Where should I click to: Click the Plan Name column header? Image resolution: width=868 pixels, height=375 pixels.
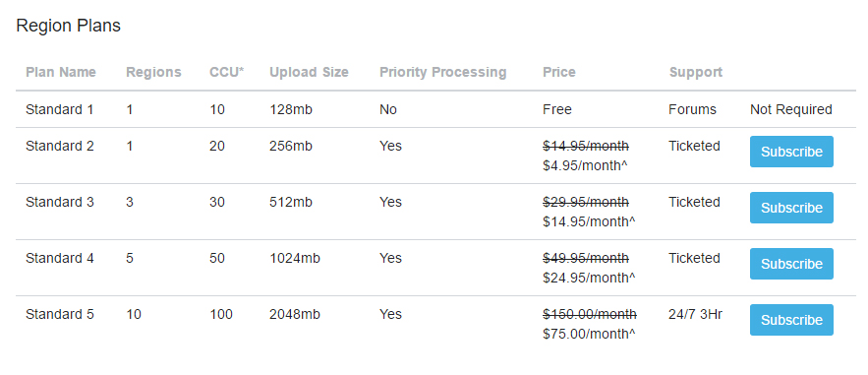[x=61, y=73]
